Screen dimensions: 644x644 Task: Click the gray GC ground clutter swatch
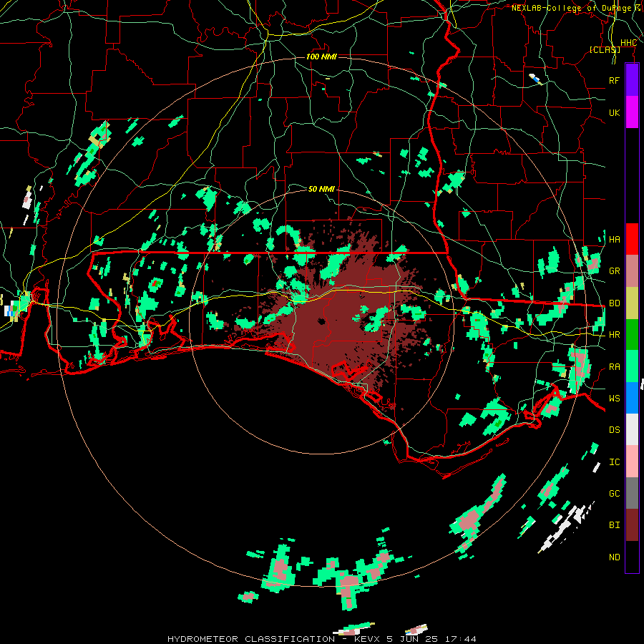(632, 493)
